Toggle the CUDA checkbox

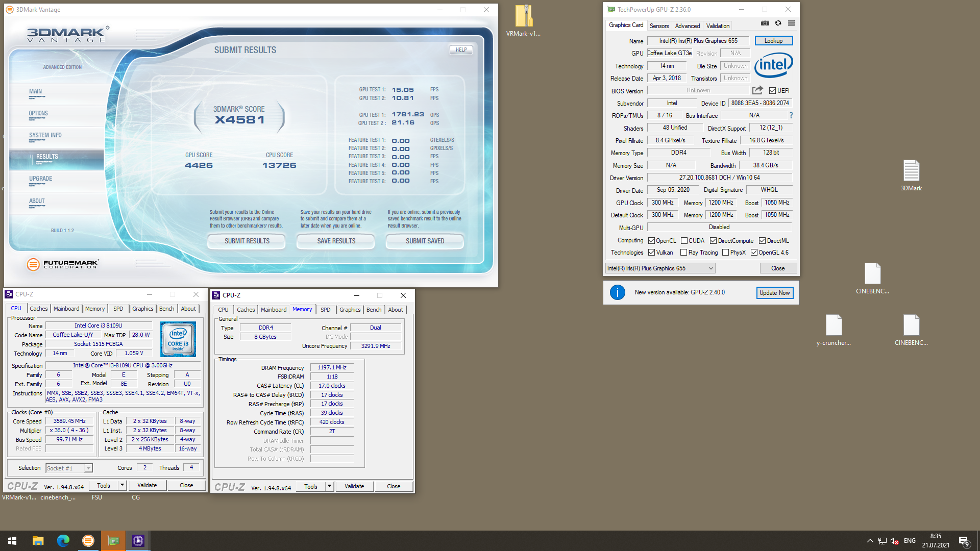pyautogui.click(x=684, y=241)
